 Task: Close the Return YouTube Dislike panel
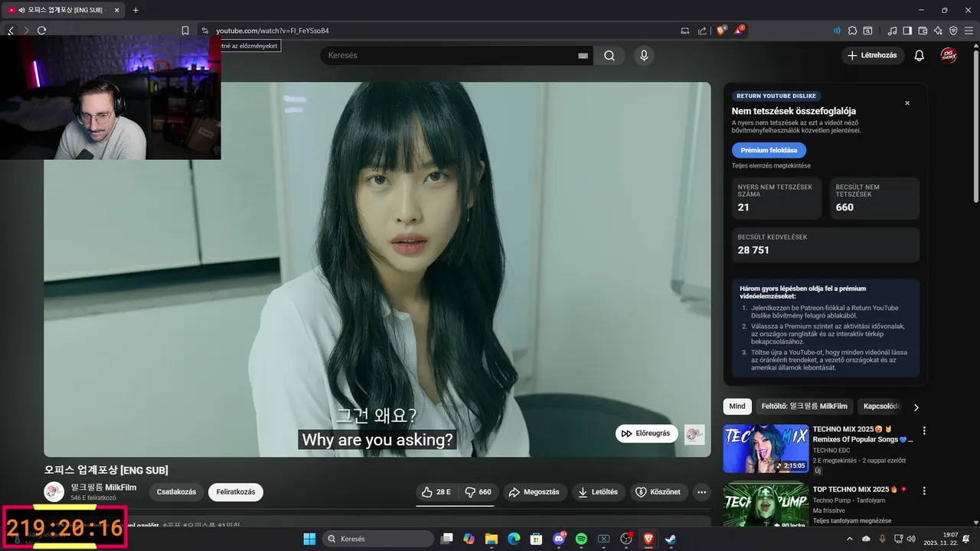coord(907,103)
